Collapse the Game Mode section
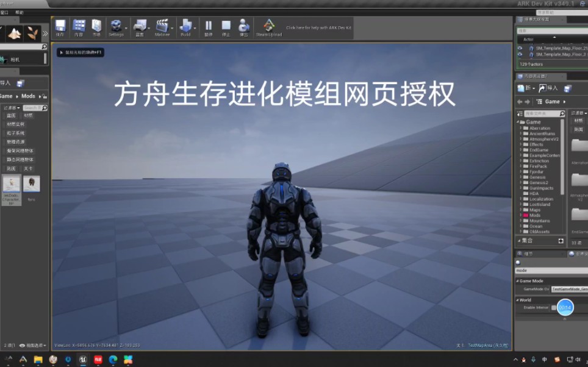Image resolution: width=588 pixels, height=367 pixels. (x=517, y=281)
